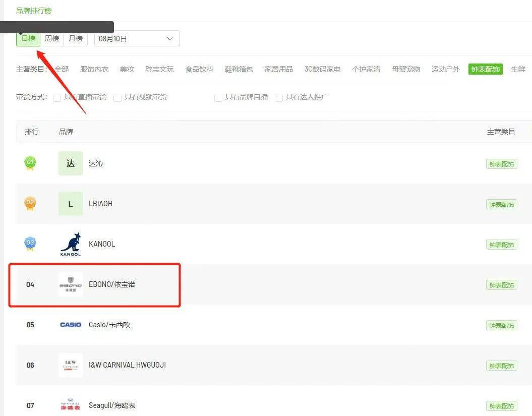Open the 达沁 brand name
This screenshot has width=532, height=416.
(96, 163)
